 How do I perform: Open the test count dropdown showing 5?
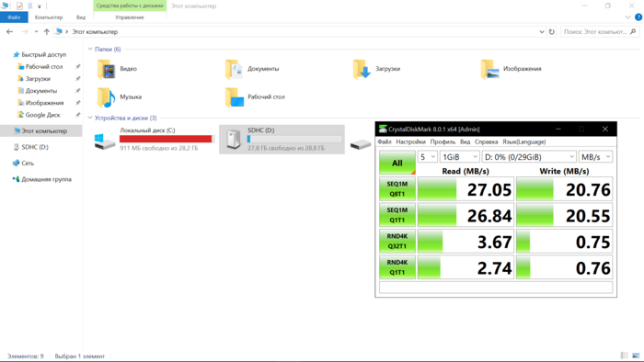(x=427, y=157)
